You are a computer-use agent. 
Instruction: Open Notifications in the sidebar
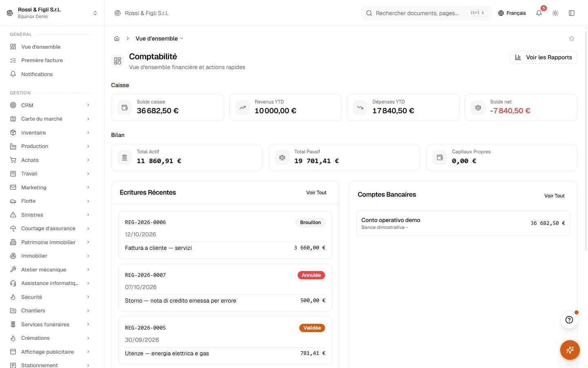coord(50,74)
